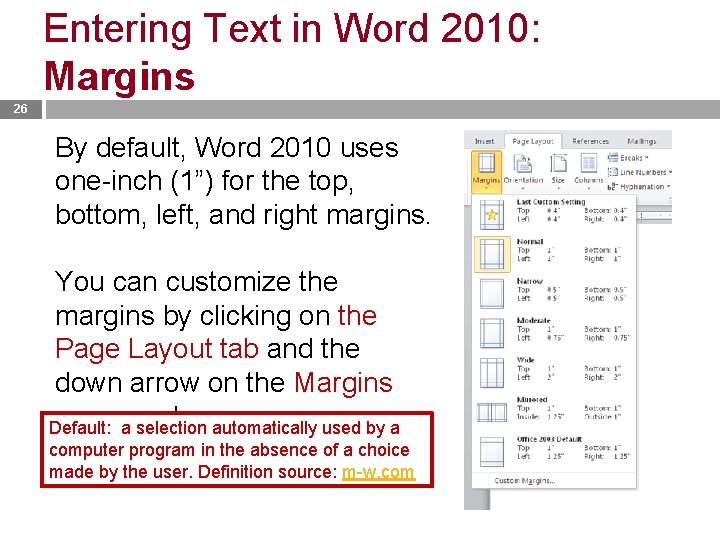This screenshot has width=720, height=540.
Task: Select the Wide margins preset icon
Action: (492, 372)
